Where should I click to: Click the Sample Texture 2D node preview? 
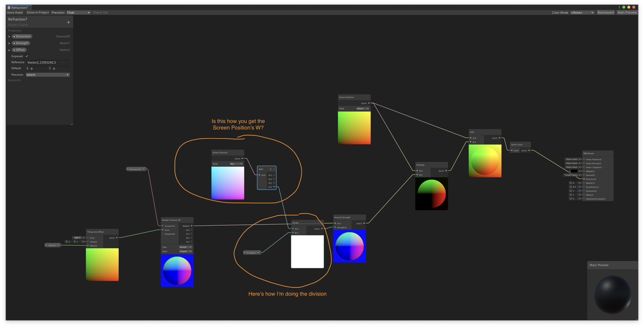[177, 271]
